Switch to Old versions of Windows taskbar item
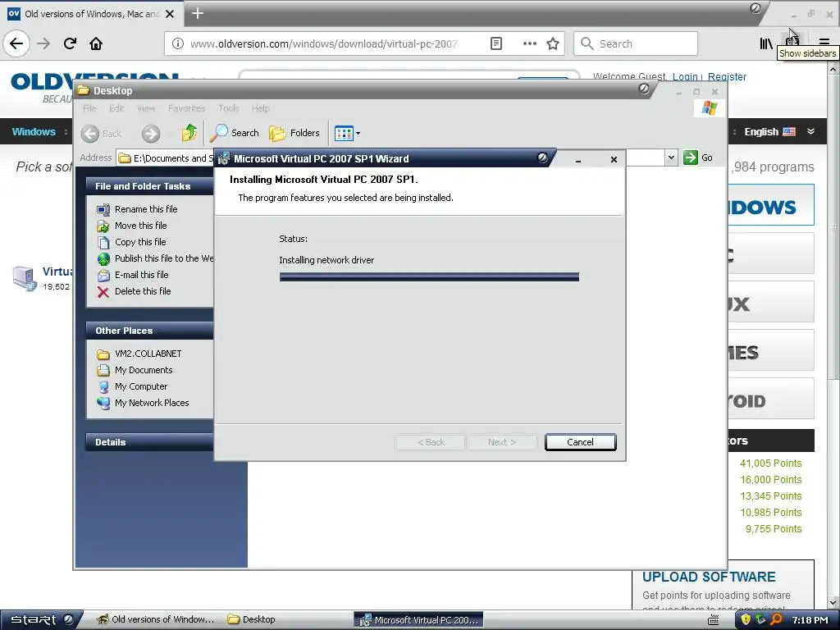 tap(156, 620)
